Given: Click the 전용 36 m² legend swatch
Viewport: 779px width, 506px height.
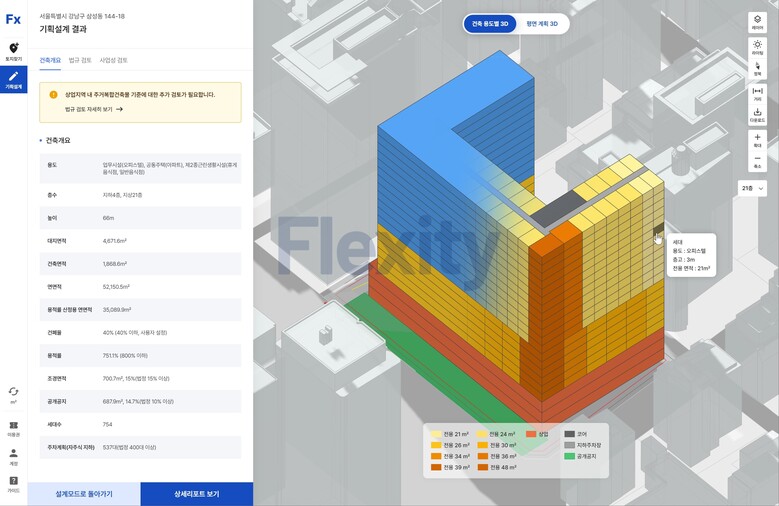Looking at the screenshot, I should coord(482,456).
